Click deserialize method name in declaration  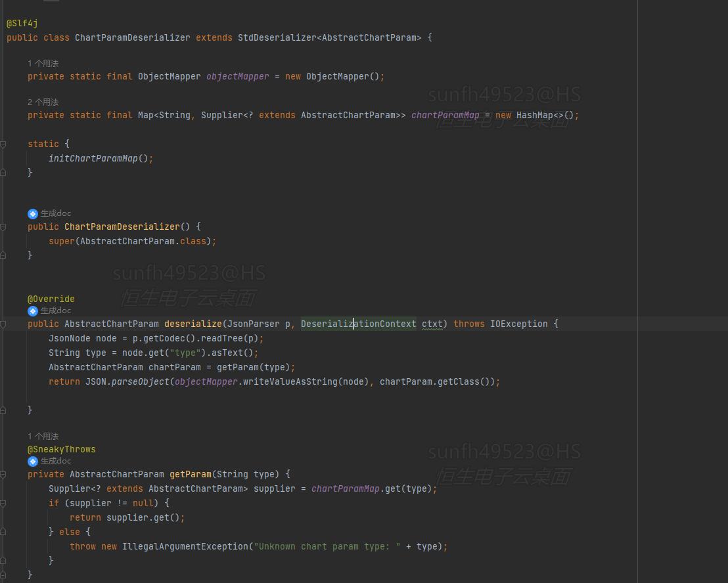pos(193,324)
